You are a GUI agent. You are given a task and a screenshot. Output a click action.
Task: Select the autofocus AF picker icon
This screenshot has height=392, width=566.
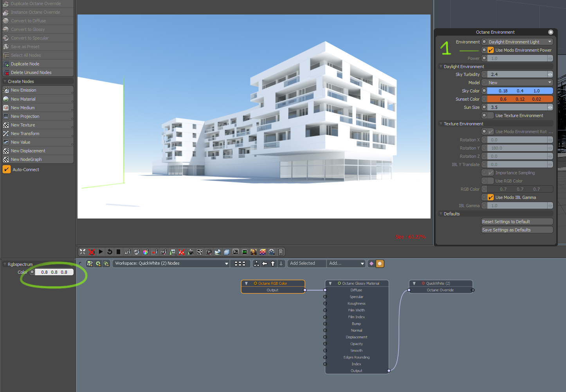point(127,252)
